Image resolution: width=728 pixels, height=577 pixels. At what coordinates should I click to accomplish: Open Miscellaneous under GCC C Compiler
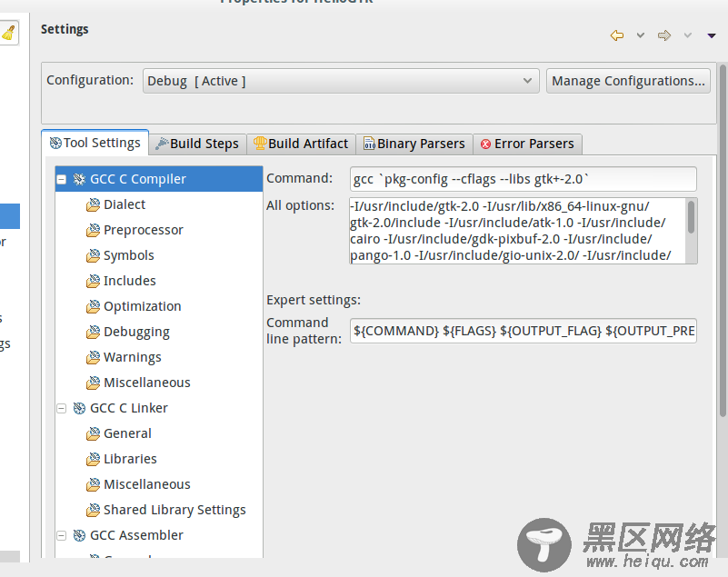pyautogui.click(x=146, y=383)
